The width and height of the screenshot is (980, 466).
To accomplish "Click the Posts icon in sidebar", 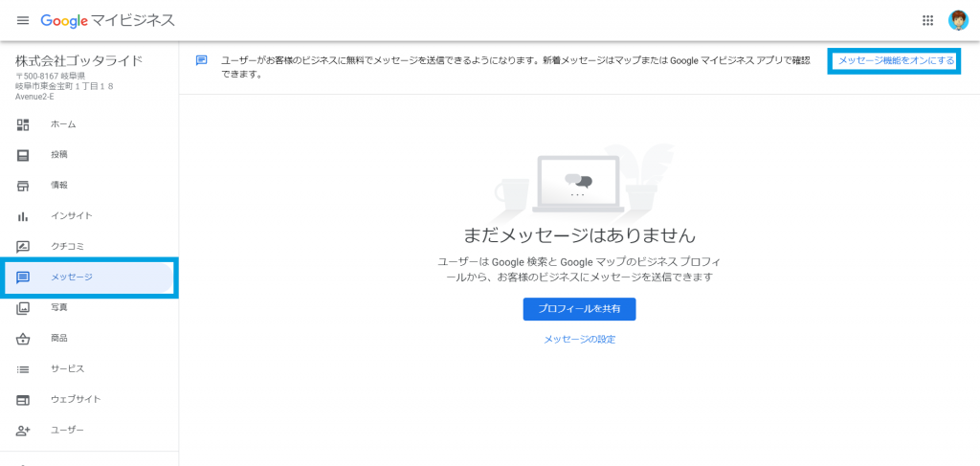I will coord(23,155).
